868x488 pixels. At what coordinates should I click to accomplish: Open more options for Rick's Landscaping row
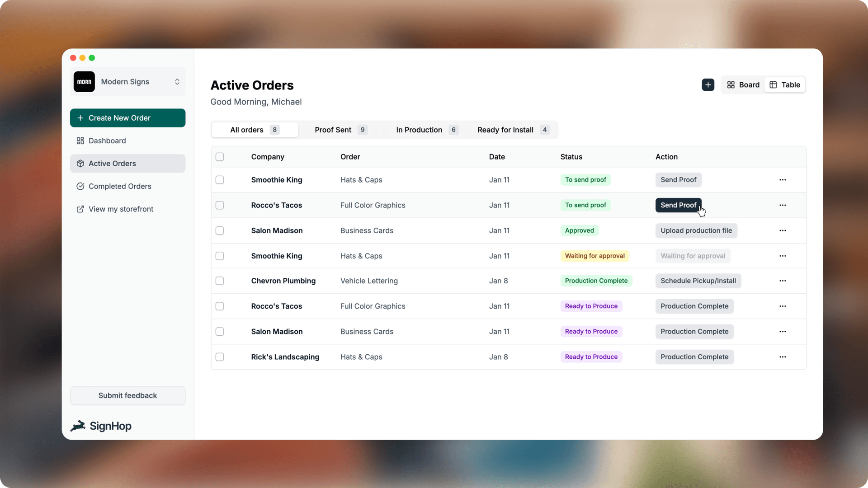(x=783, y=357)
